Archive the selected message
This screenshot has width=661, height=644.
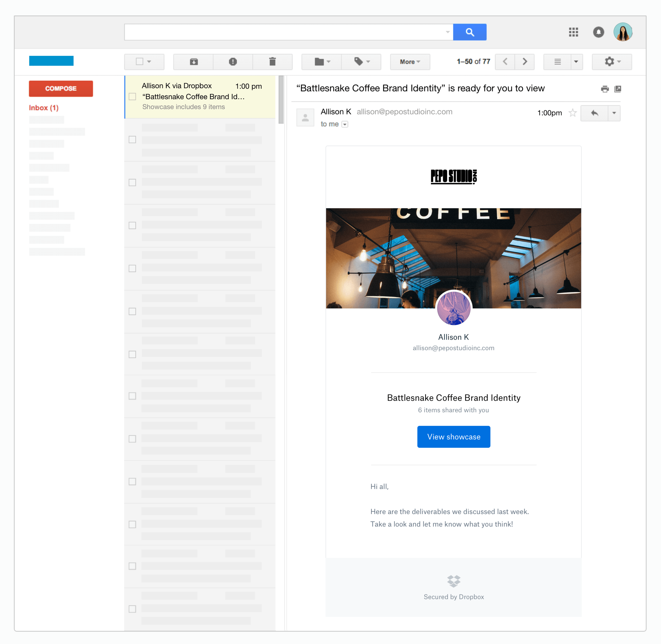[x=193, y=62]
